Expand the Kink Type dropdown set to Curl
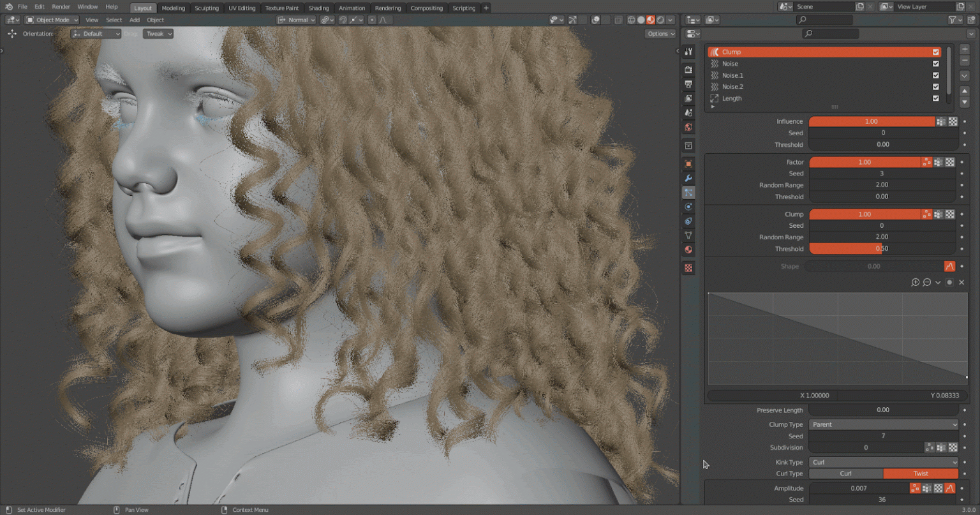This screenshot has width=980, height=515. [x=883, y=461]
